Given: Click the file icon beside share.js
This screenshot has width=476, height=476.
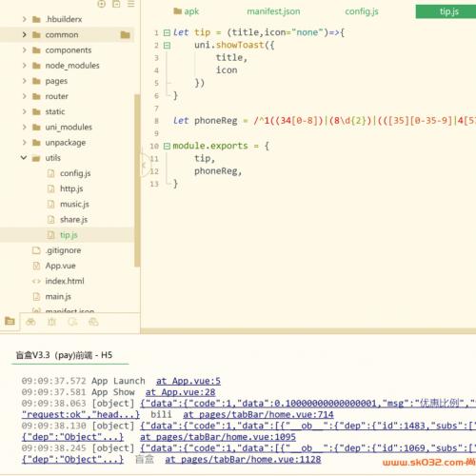Looking at the screenshot, I should [x=50, y=219].
